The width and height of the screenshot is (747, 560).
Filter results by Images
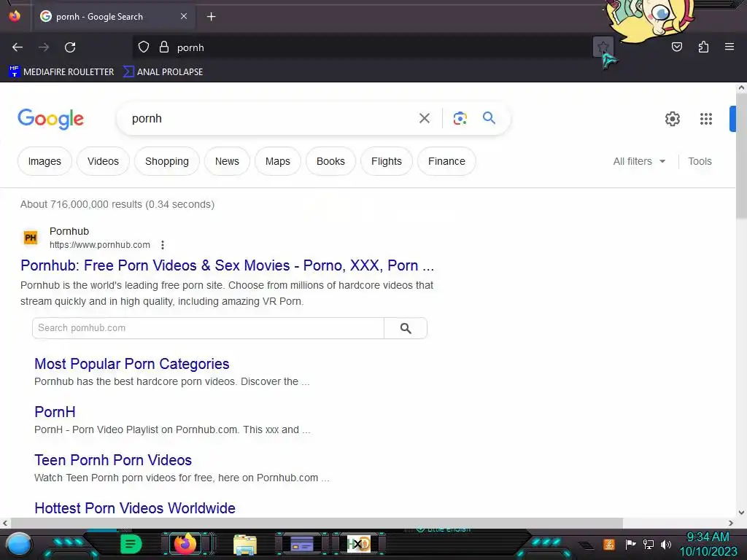coord(44,161)
